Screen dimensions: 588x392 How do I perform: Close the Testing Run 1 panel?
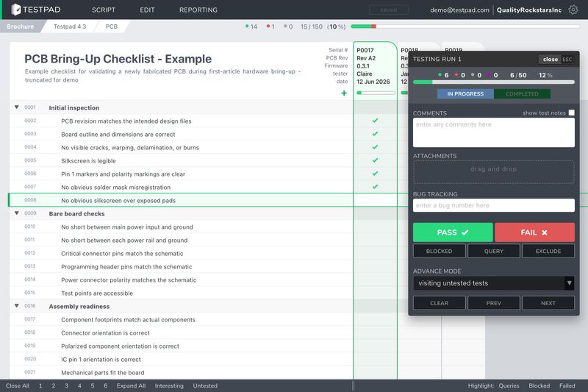(x=556, y=60)
